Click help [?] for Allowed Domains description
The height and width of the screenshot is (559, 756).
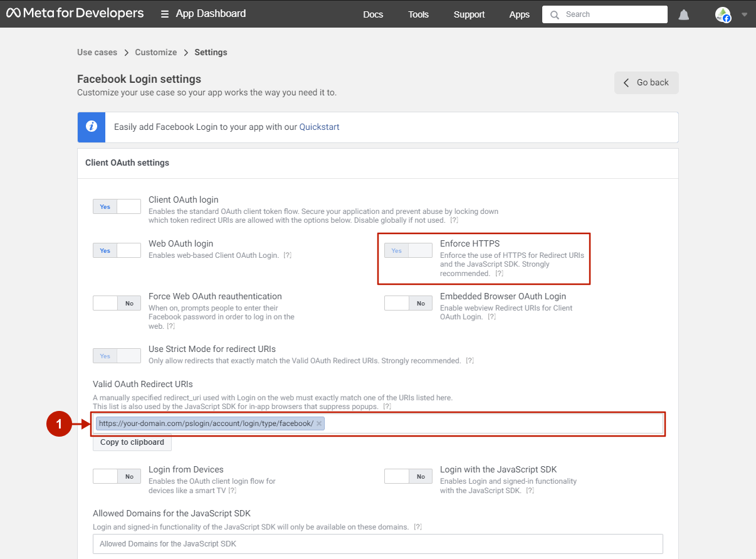[417, 527]
